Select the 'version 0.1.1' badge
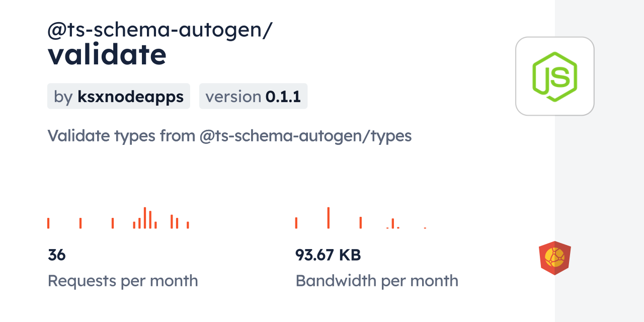The height and width of the screenshot is (322, 644). click(x=253, y=96)
